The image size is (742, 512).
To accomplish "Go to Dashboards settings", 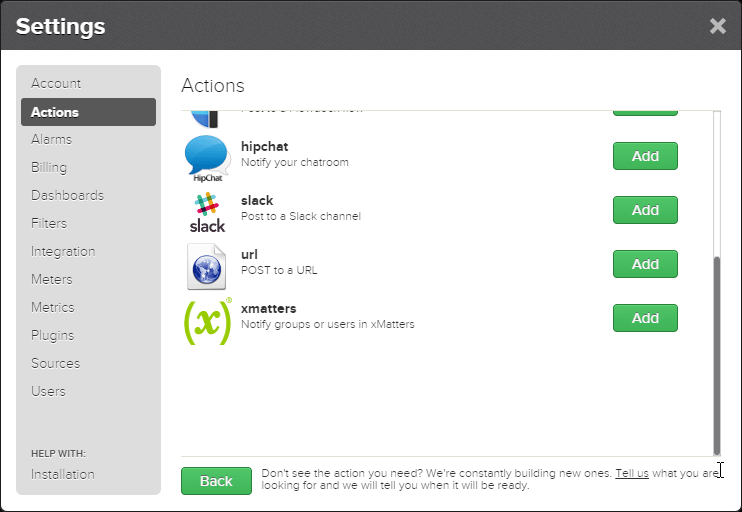I will point(67,195).
